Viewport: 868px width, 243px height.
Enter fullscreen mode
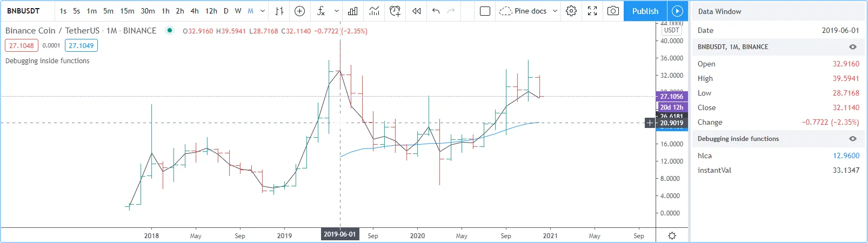coord(592,11)
